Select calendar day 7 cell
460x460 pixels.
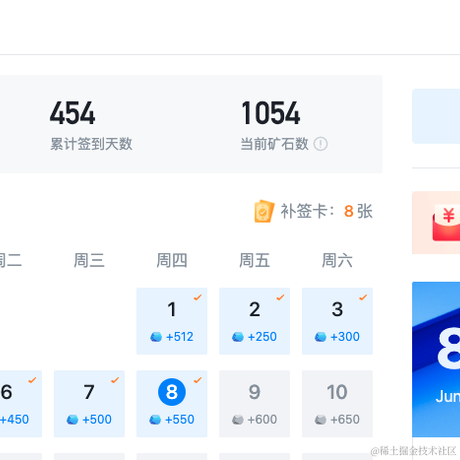tap(89, 404)
